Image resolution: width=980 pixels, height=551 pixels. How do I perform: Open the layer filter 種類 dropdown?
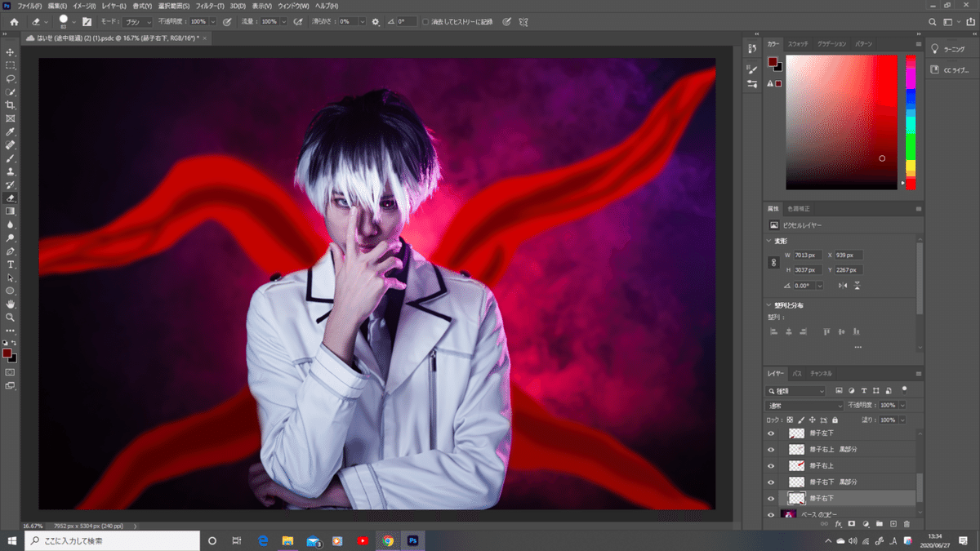[797, 390]
